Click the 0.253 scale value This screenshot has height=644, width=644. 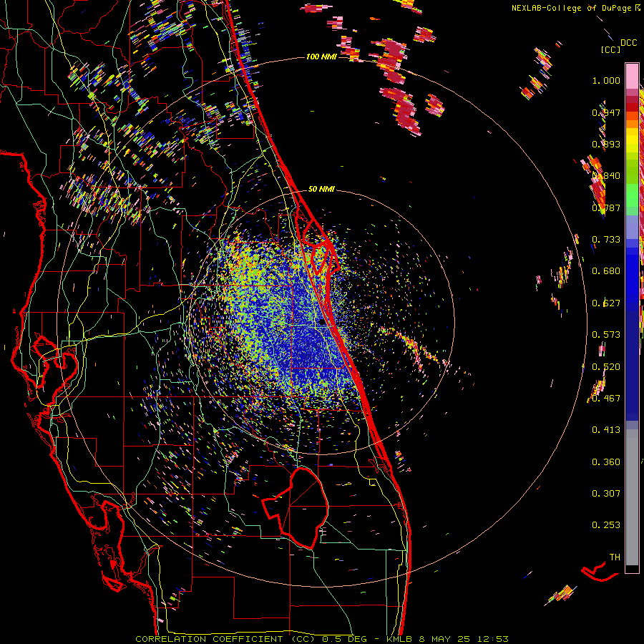coord(606,525)
